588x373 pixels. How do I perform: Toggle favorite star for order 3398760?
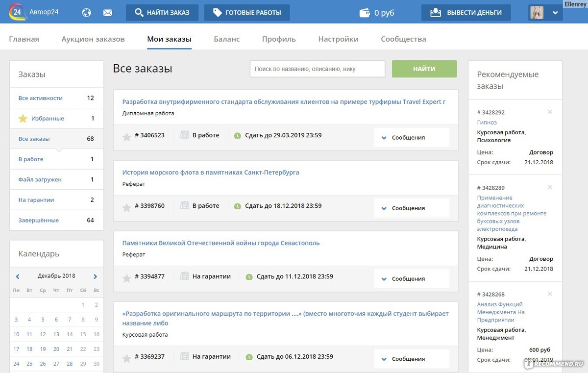point(126,208)
